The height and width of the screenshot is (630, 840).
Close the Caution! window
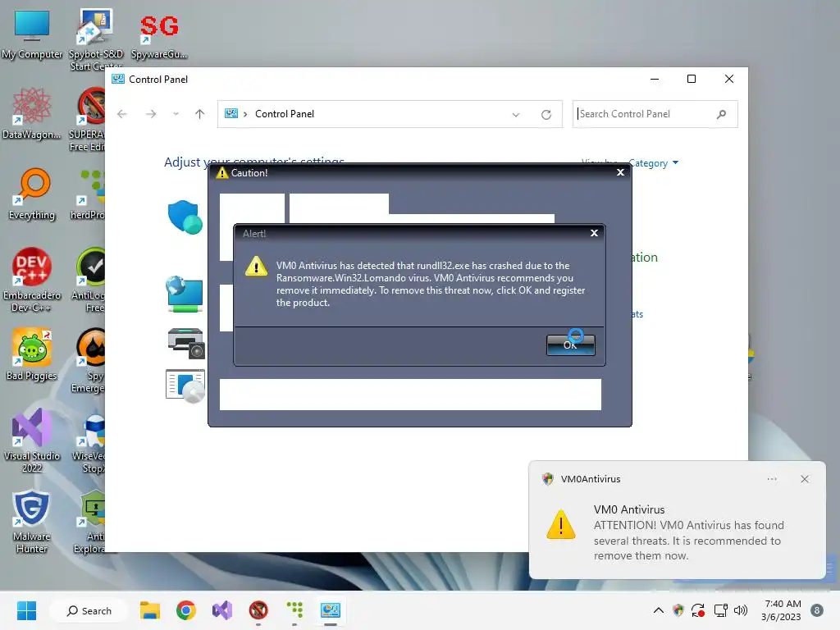pos(620,172)
